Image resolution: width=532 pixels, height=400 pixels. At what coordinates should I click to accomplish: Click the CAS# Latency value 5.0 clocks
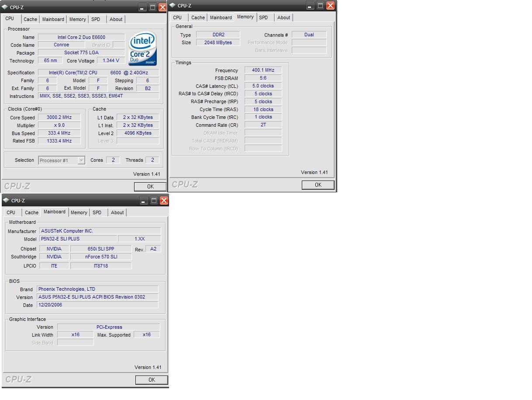tap(263, 86)
